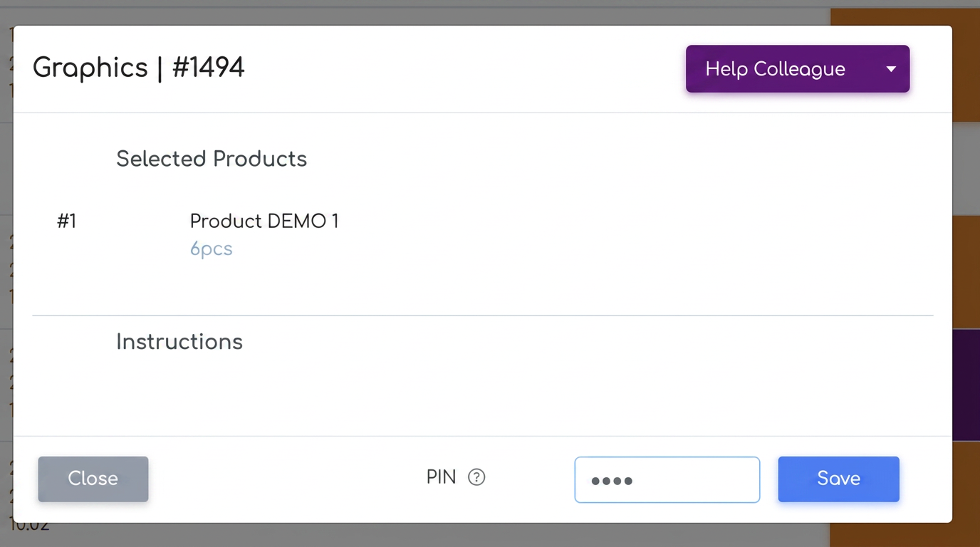Click the #1 product index label
This screenshot has width=980, height=547.
click(67, 222)
